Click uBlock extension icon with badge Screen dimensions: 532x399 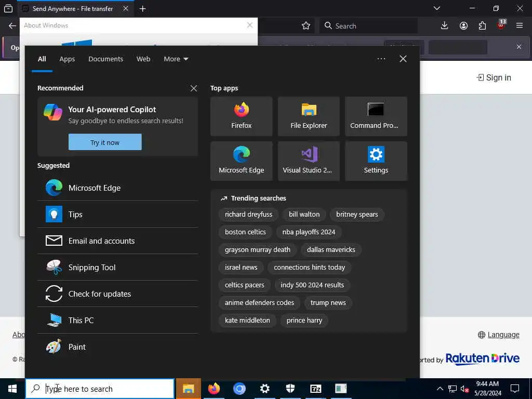pyautogui.click(x=501, y=25)
